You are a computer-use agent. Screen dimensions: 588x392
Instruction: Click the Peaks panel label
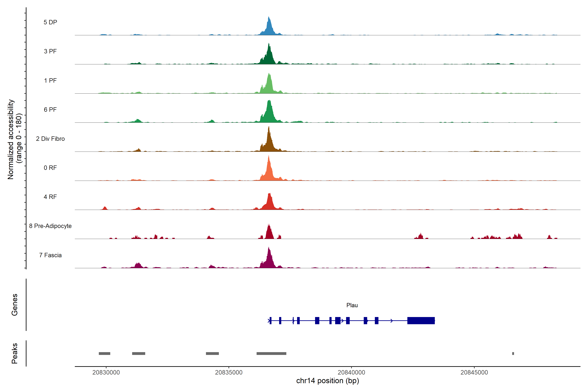point(15,353)
